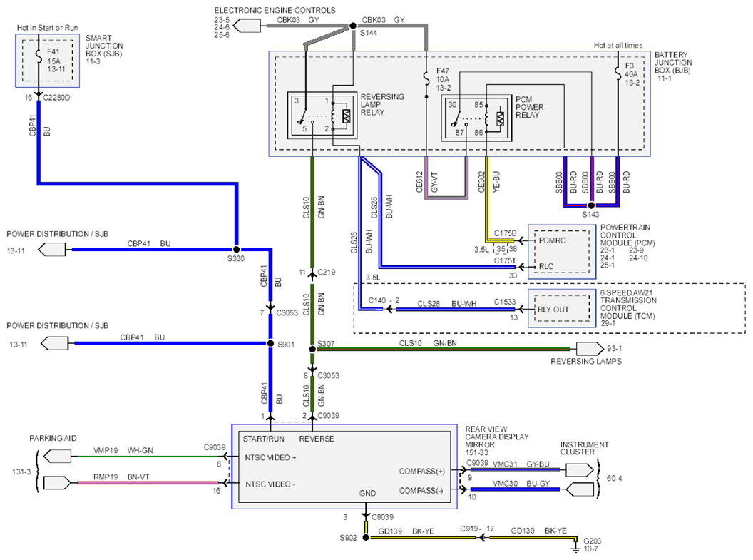The height and width of the screenshot is (560, 753).
Task: Click the 'C2280D' connector label
Action: coord(56,98)
